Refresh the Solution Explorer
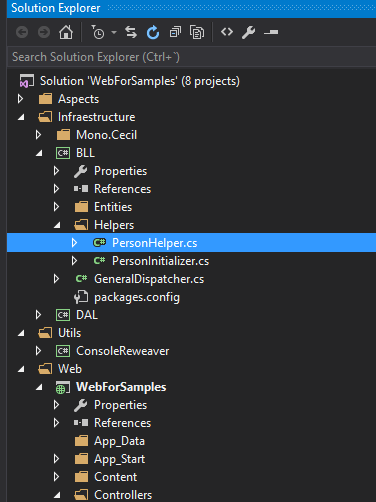 (153, 32)
